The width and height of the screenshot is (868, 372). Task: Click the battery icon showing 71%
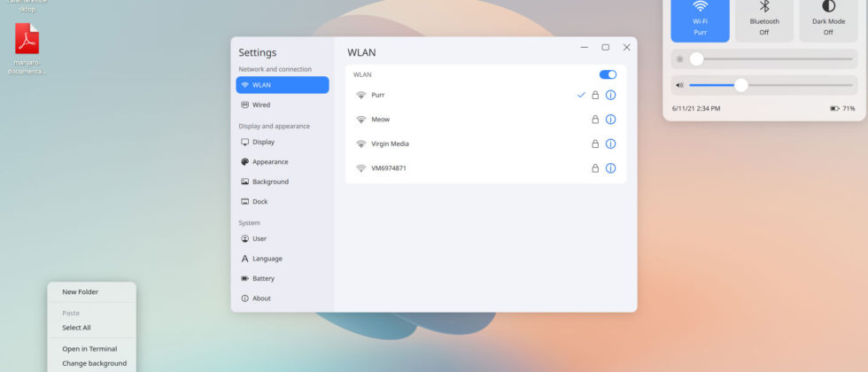(834, 108)
